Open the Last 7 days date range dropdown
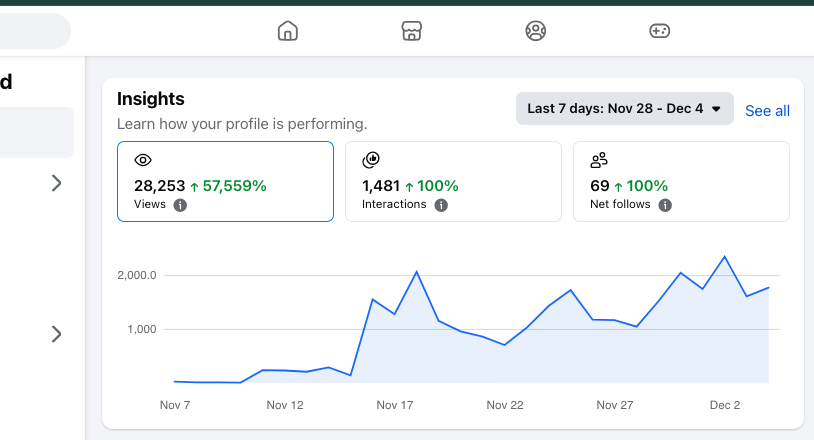 click(624, 109)
